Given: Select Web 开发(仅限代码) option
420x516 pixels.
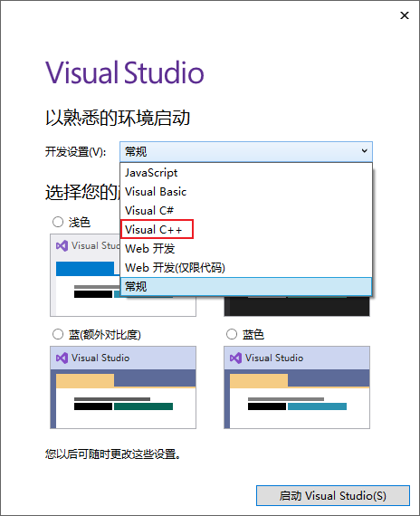Looking at the screenshot, I should 246,268.
